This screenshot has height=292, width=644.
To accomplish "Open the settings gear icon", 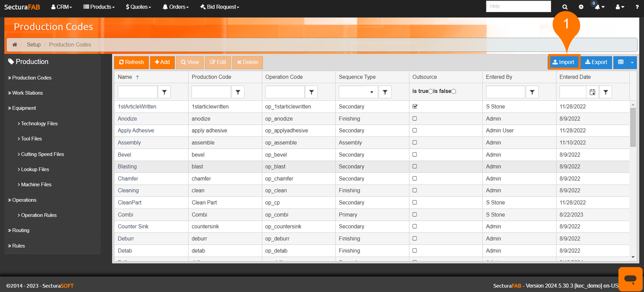I will pyautogui.click(x=581, y=7).
